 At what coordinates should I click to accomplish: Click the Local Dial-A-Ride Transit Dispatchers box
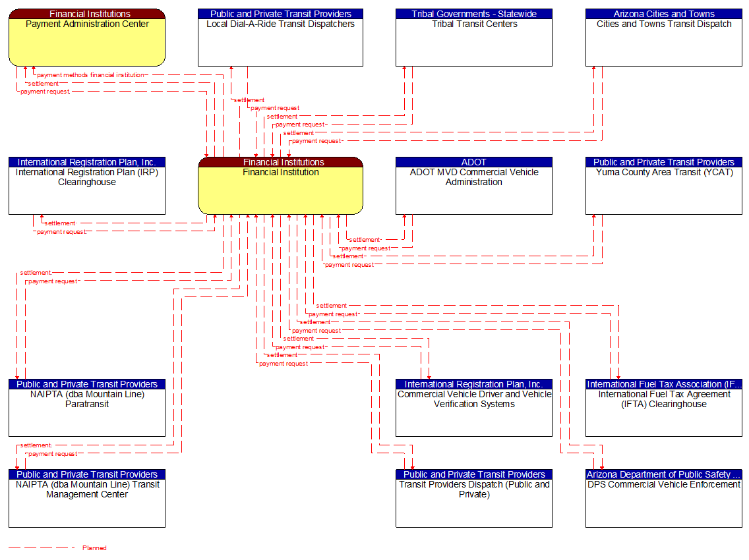coord(280,36)
